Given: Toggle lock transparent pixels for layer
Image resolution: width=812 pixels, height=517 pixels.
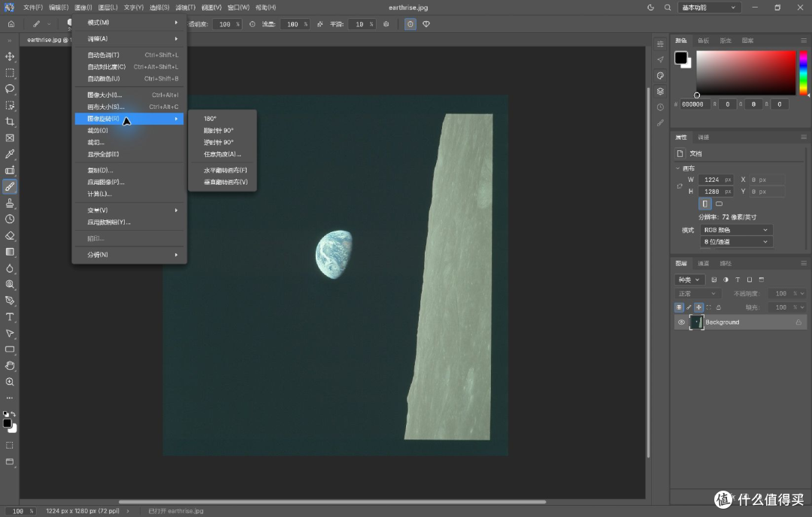Looking at the screenshot, I should click(679, 307).
